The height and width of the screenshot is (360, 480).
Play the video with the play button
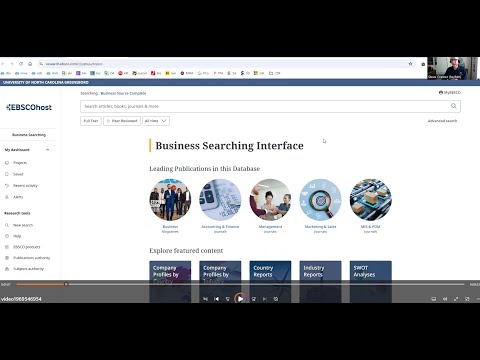240,299
